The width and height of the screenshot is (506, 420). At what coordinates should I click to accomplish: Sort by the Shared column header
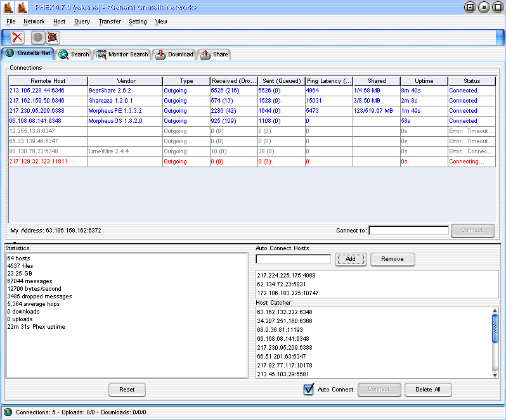[377, 81]
